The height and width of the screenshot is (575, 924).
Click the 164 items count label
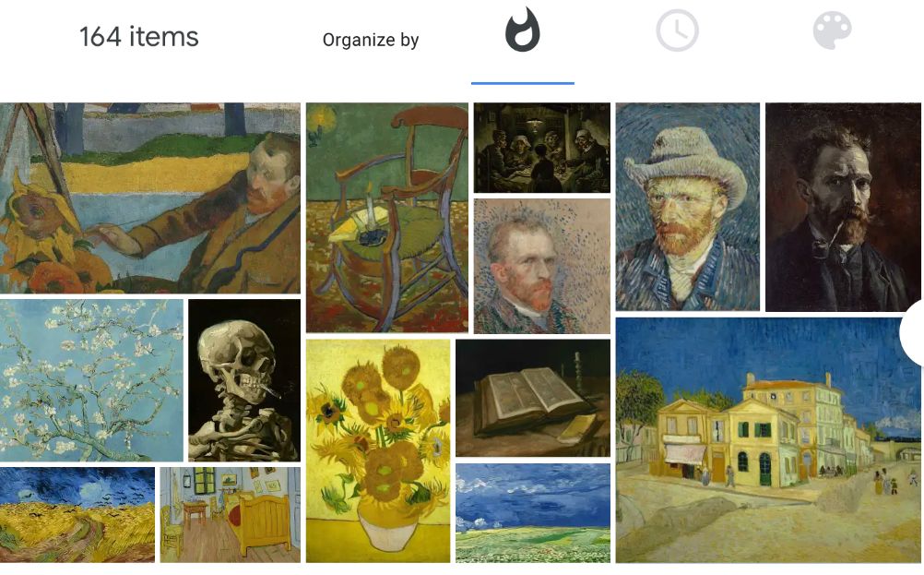tap(139, 37)
